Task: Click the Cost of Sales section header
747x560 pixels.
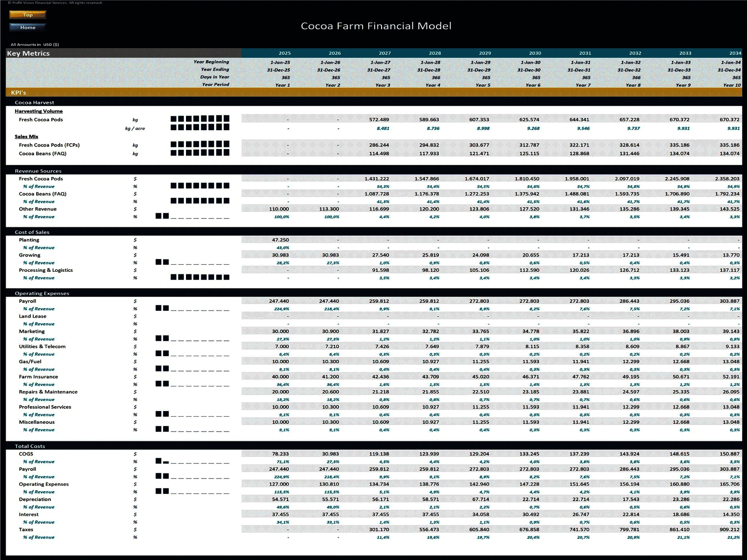Action: click(x=32, y=232)
